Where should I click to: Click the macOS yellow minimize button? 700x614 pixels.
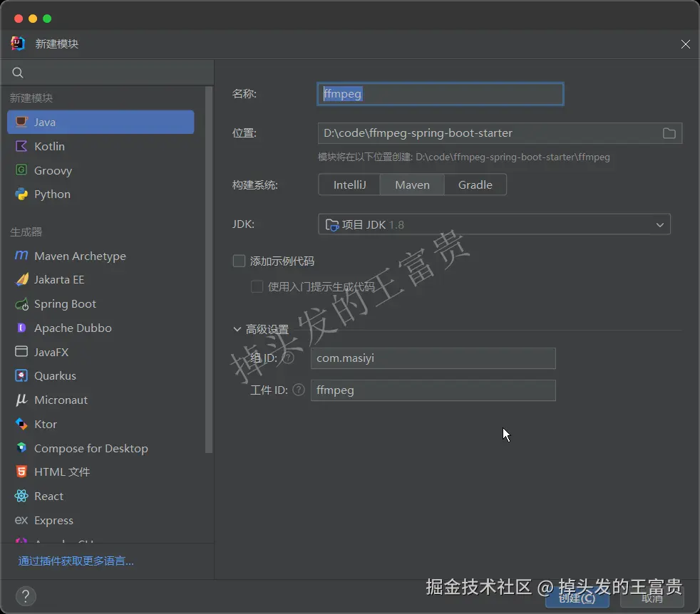point(33,19)
